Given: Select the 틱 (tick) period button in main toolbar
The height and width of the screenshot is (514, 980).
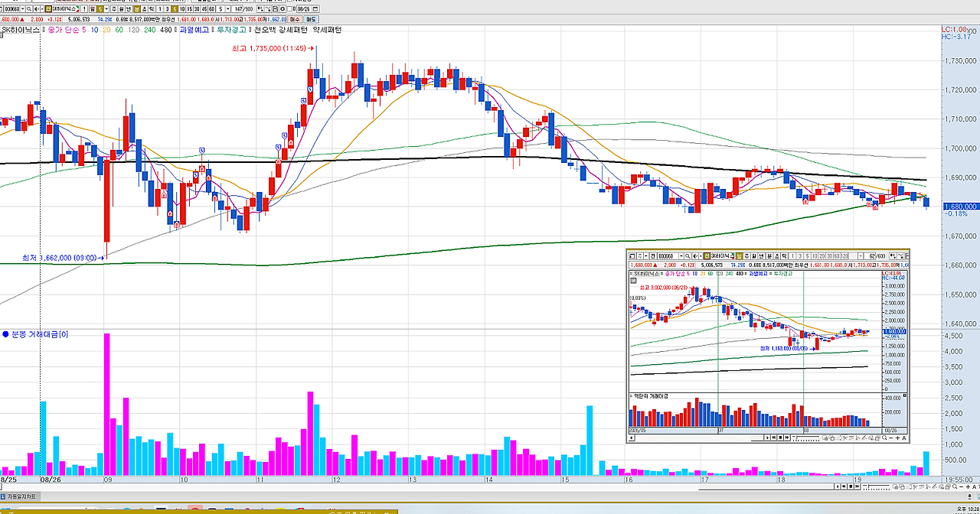Looking at the screenshot, I should [x=152, y=9].
